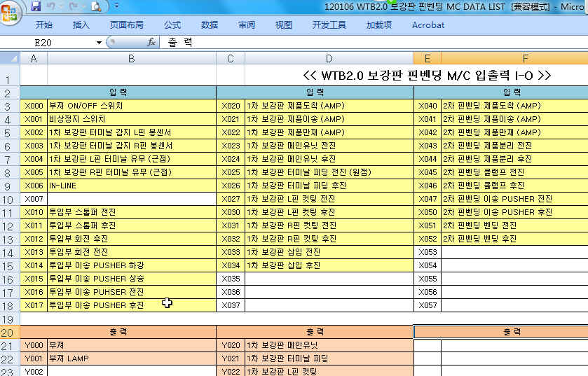Select cell X026 in column C
This screenshot has width=588, height=376.
click(231, 186)
